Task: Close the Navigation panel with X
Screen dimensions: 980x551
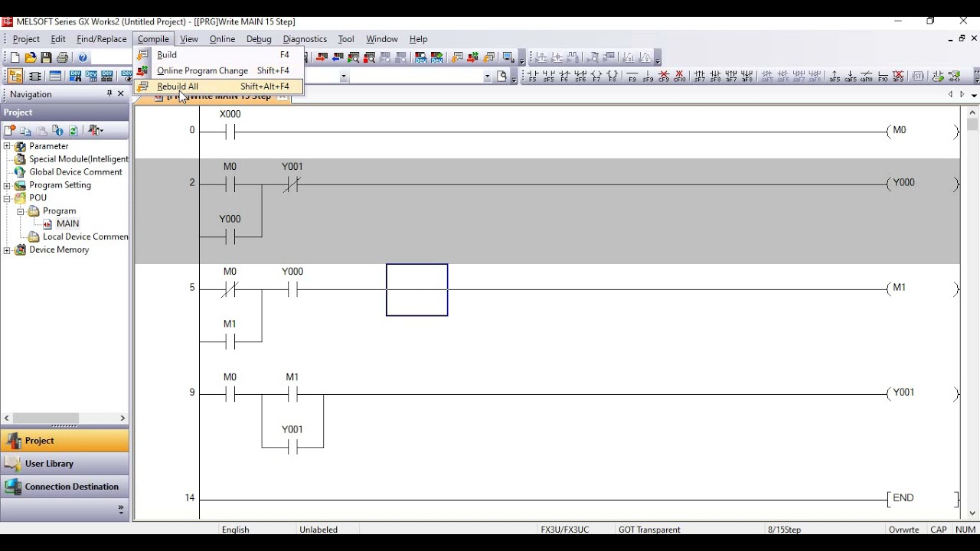Action: click(x=121, y=93)
